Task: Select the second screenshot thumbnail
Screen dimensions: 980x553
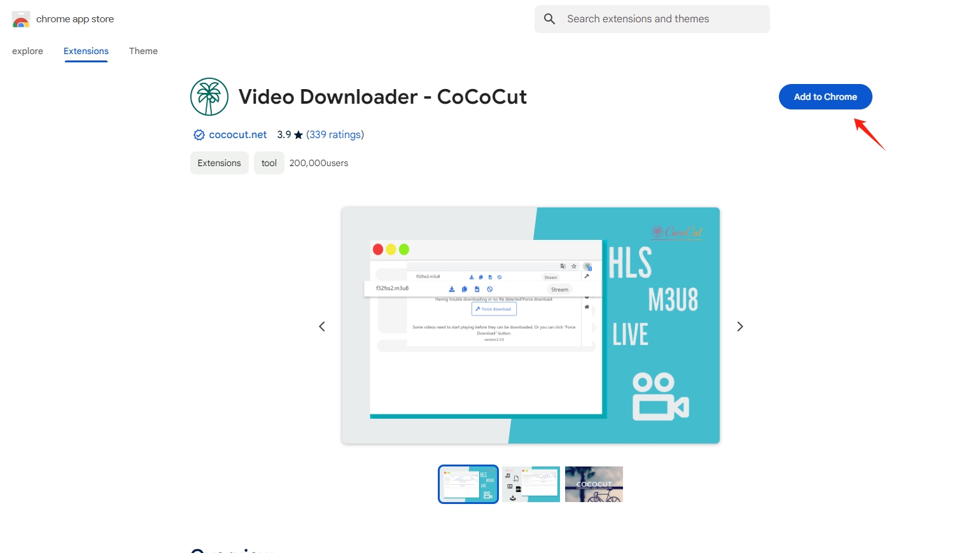Action: pyautogui.click(x=531, y=484)
